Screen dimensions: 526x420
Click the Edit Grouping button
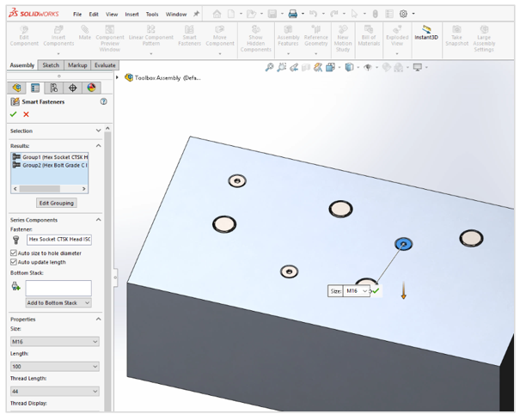[57, 203]
